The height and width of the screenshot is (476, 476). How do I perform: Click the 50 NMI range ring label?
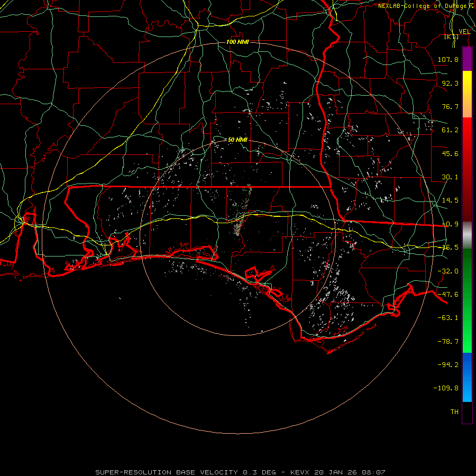[x=237, y=140]
